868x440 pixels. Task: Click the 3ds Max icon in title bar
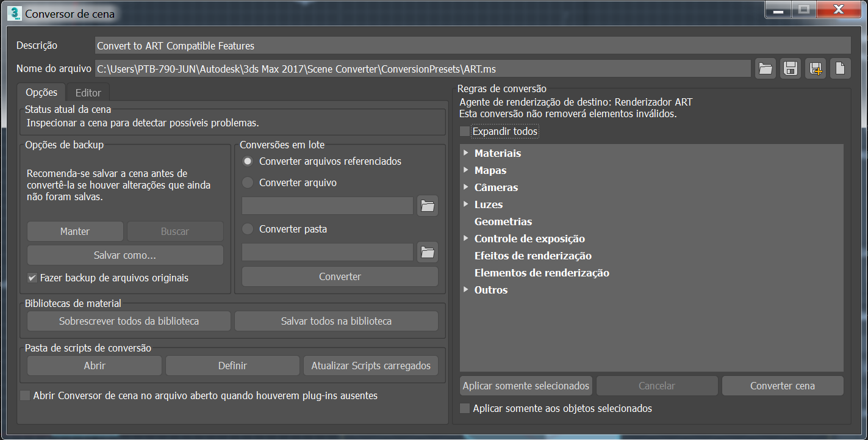14,13
